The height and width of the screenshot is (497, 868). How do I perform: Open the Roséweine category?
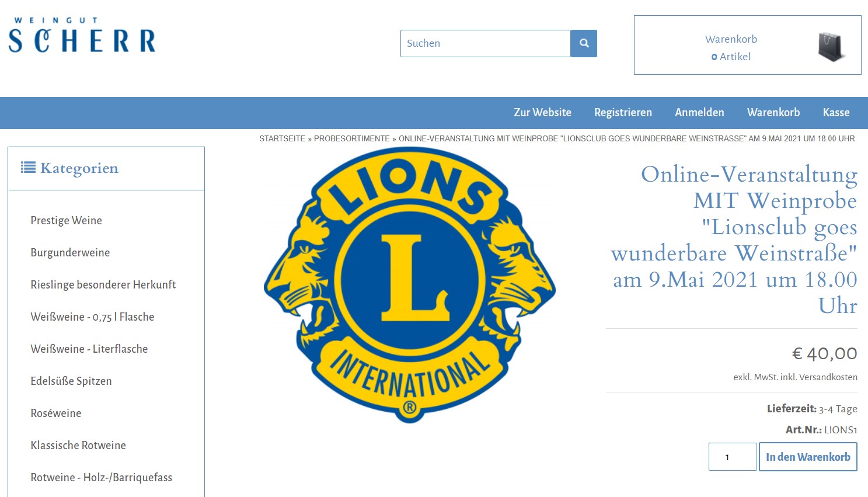coord(55,413)
